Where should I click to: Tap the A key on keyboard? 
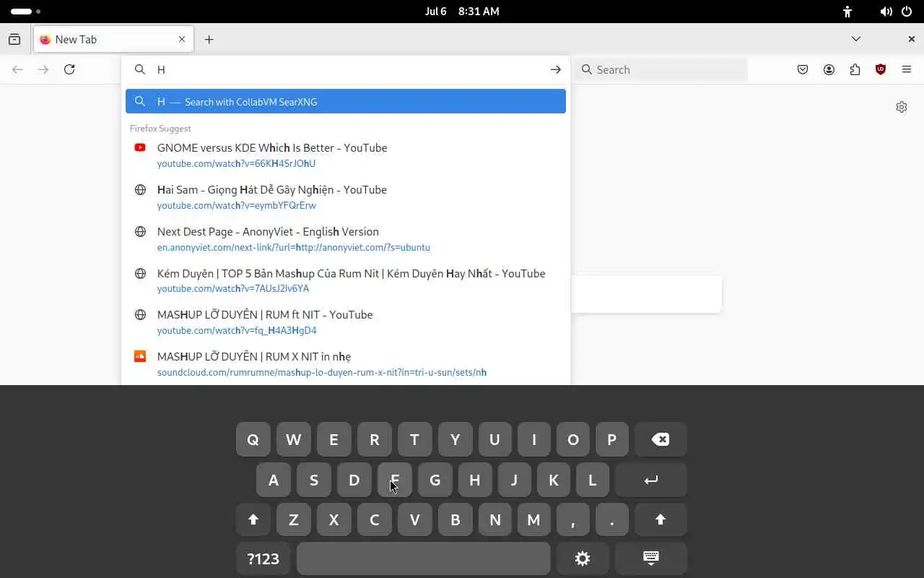coord(273,480)
